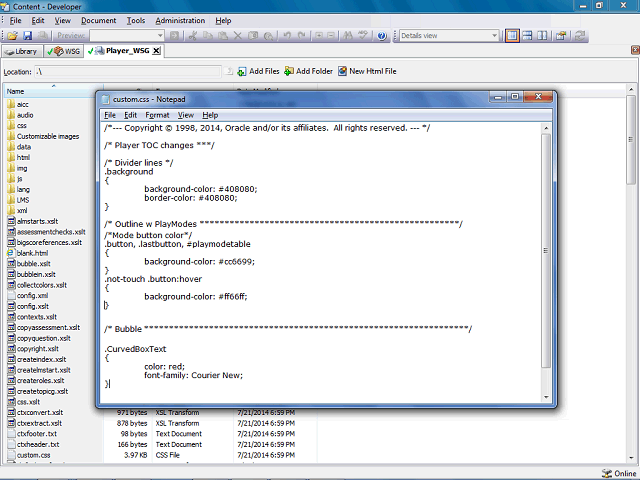This screenshot has width=640, height=480.
Task: Click the Save disk toolbar icon
Action: [27, 36]
